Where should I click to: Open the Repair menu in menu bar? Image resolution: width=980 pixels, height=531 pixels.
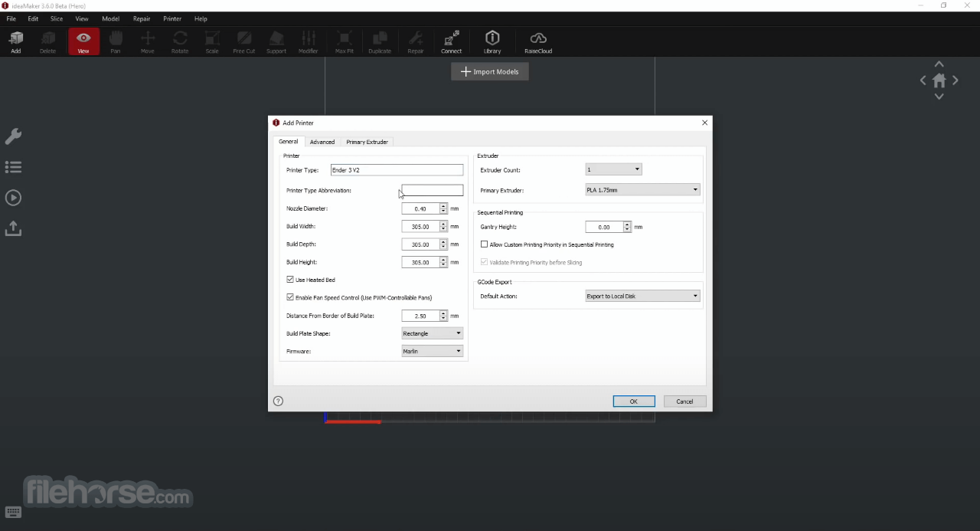click(142, 18)
